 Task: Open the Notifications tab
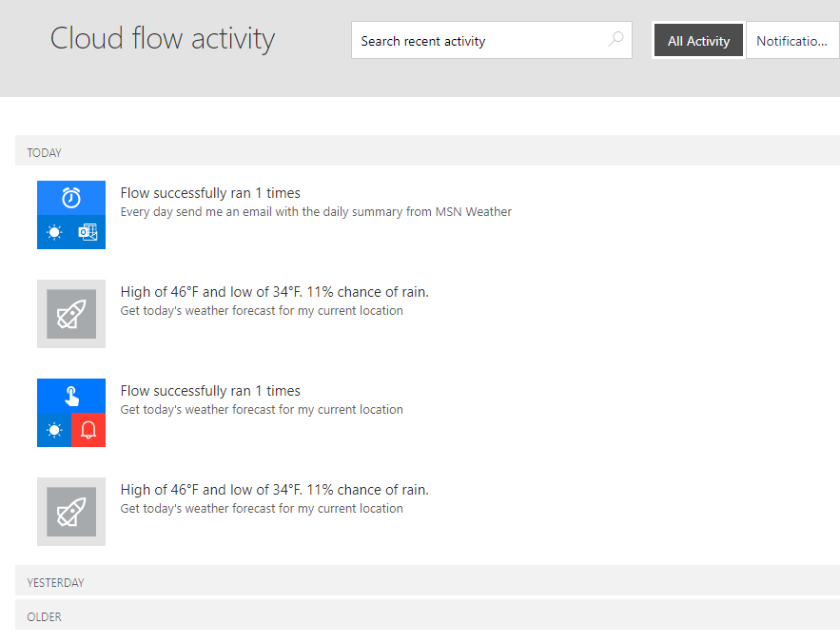point(792,40)
